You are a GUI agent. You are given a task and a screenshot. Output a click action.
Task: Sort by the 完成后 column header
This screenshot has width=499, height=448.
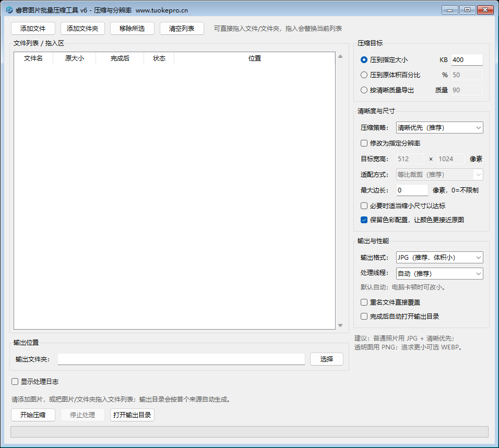point(120,58)
